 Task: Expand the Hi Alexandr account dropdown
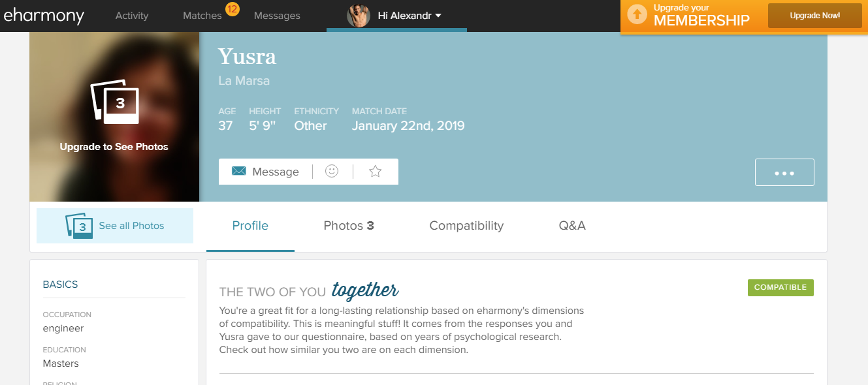410,16
